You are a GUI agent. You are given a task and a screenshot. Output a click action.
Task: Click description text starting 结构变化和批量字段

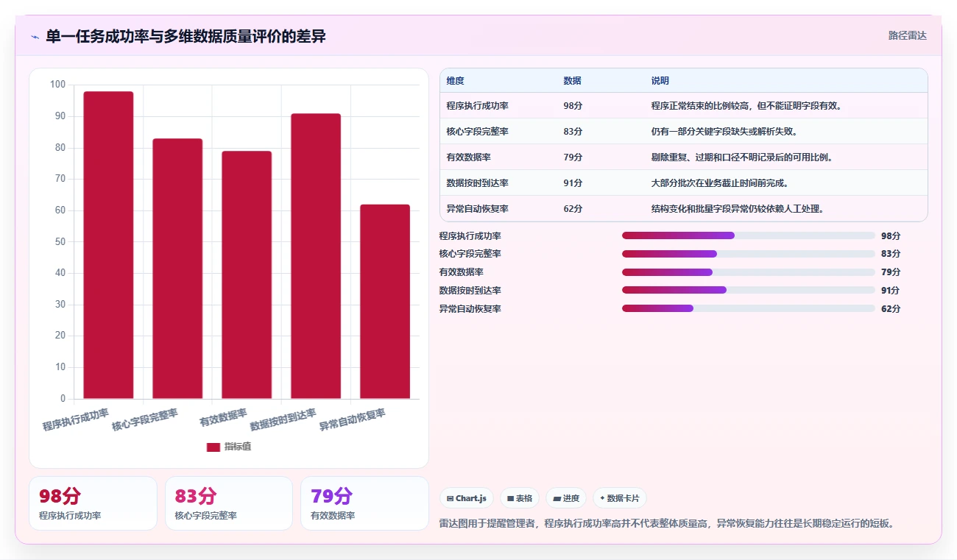[x=738, y=209]
